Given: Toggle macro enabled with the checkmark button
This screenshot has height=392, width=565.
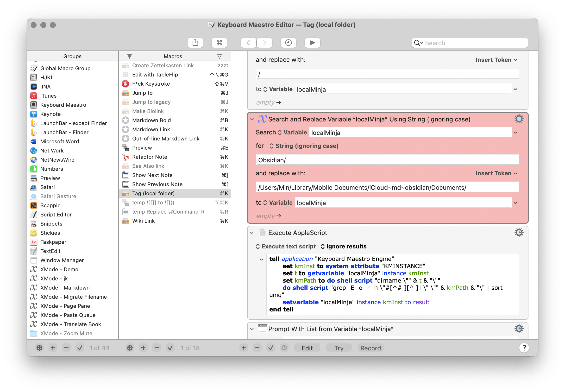Looking at the screenshot, I should pyautogui.click(x=170, y=348).
